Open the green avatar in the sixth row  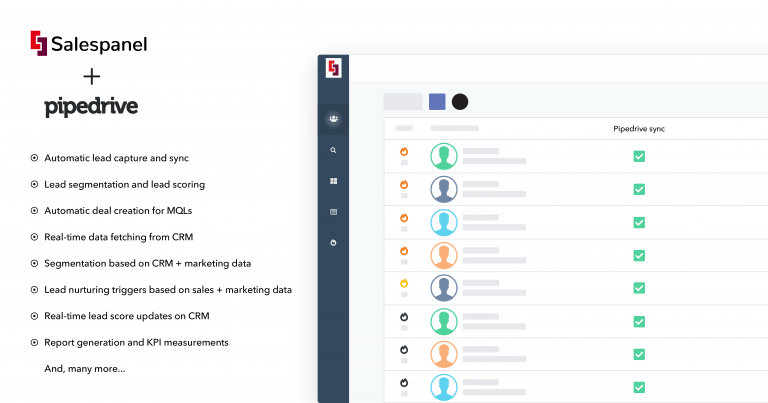coord(444,322)
